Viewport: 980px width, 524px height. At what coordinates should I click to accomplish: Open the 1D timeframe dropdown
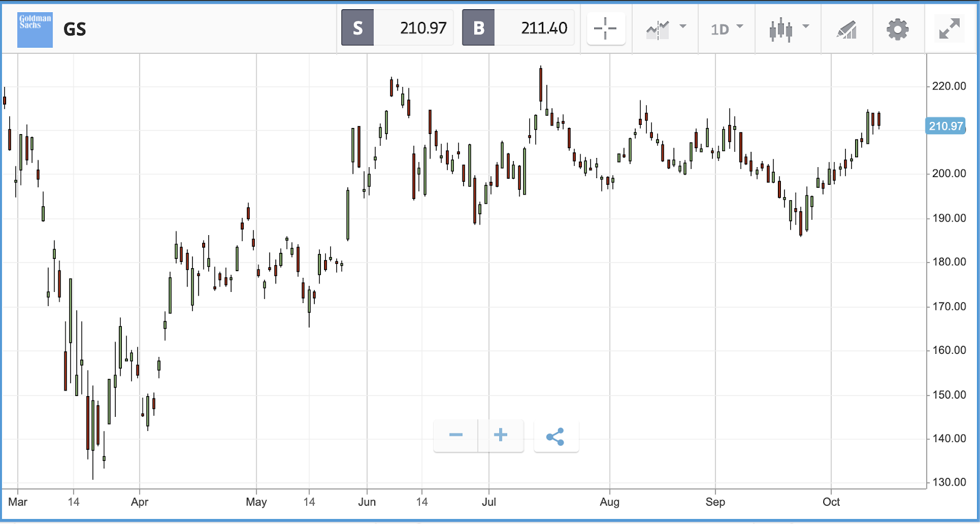coord(726,29)
